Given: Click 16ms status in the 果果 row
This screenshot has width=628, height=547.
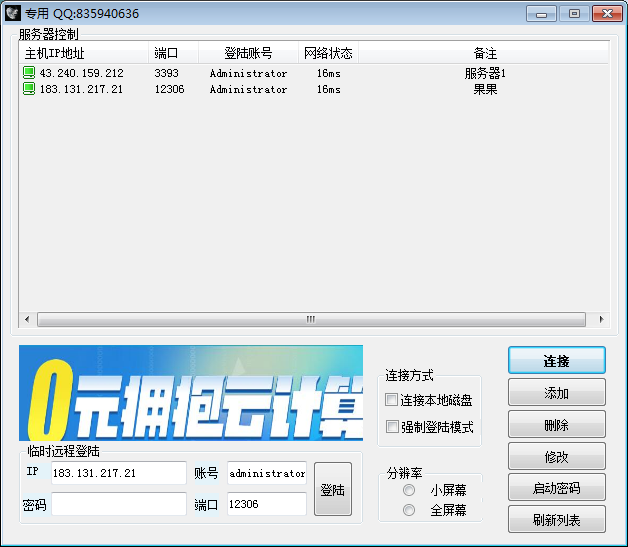Looking at the screenshot, I should pos(328,89).
